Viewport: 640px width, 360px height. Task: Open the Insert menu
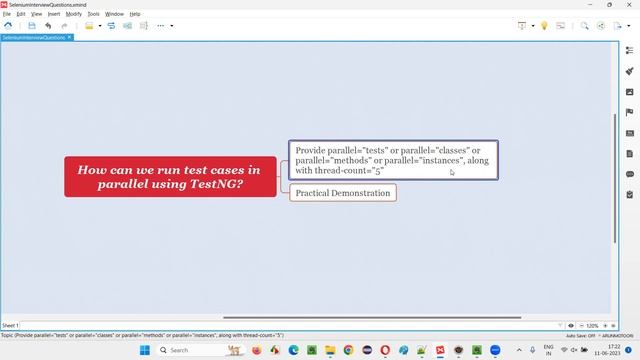click(x=54, y=14)
